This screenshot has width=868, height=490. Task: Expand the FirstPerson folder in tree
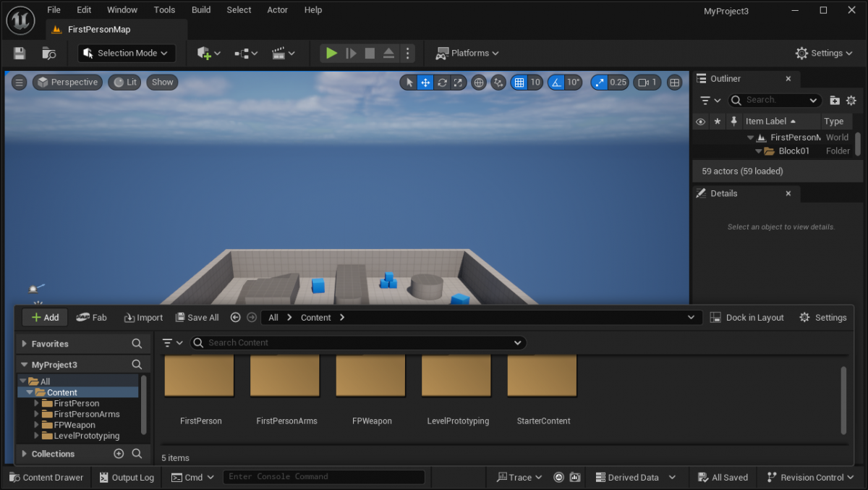pyautogui.click(x=37, y=403)
